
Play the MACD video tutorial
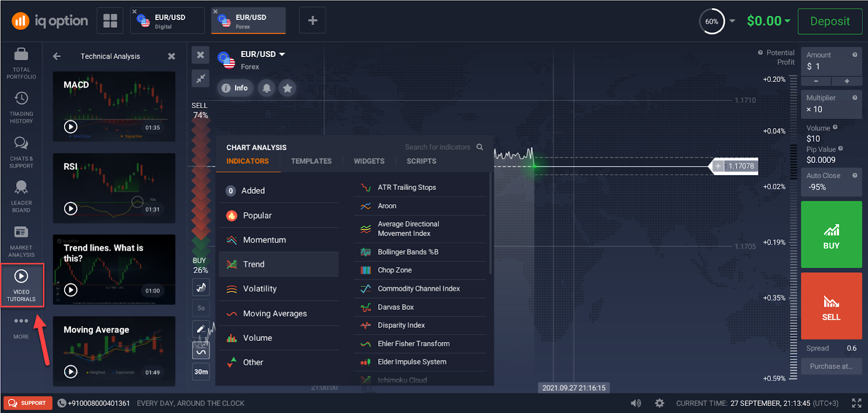[x=71, y=126]
